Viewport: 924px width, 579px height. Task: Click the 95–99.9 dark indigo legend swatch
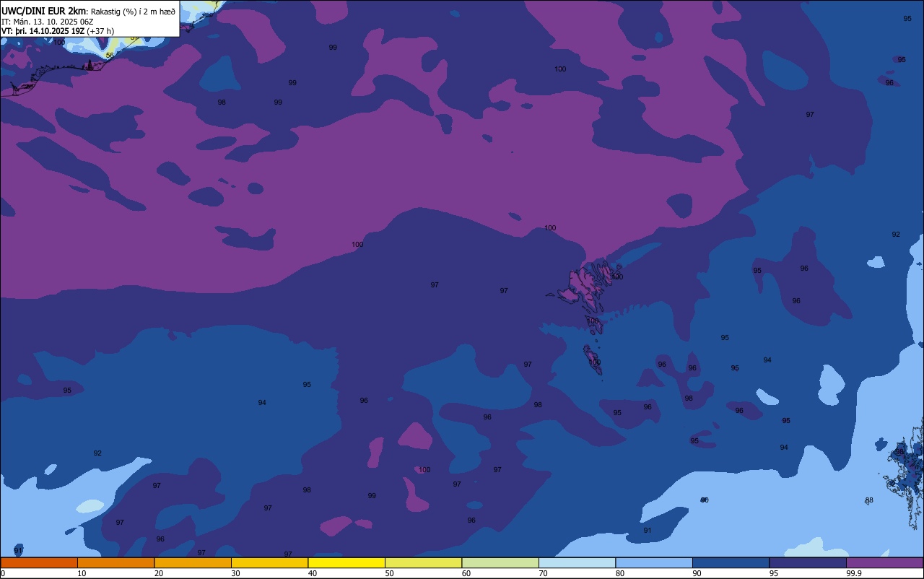(808, 562)
